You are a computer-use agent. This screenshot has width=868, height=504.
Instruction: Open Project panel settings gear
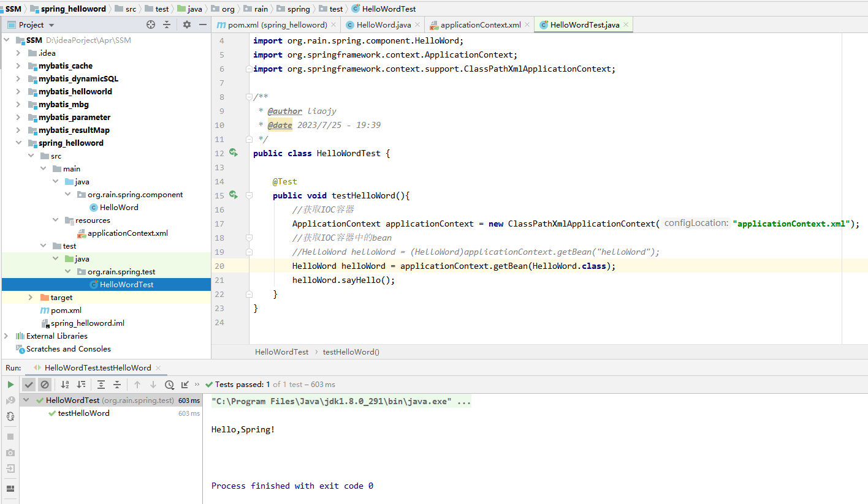(x=187, y=24)
